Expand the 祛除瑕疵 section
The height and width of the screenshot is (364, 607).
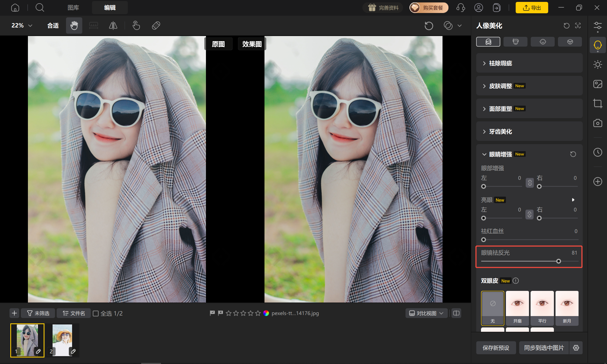pyautogui.click(x=529, y=63)
